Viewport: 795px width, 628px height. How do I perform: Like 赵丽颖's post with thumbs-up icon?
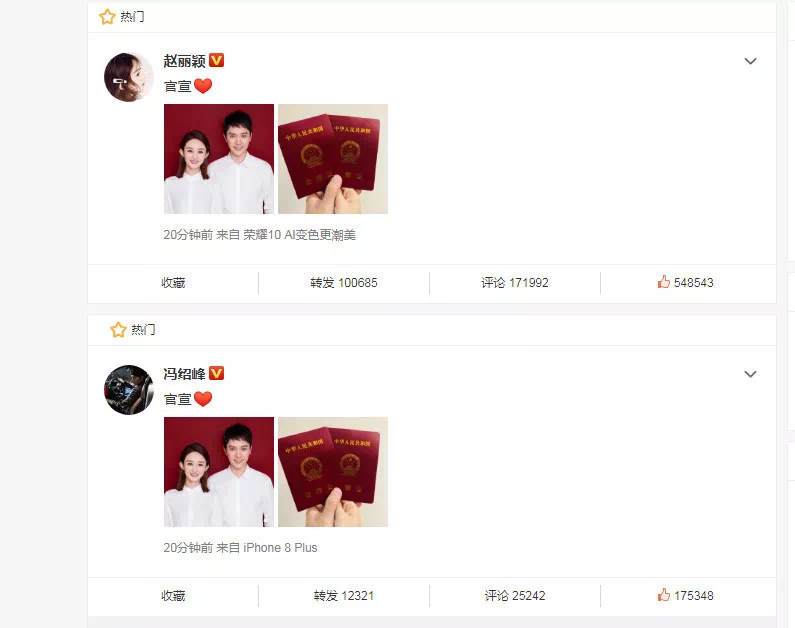(x=664, y=282)
